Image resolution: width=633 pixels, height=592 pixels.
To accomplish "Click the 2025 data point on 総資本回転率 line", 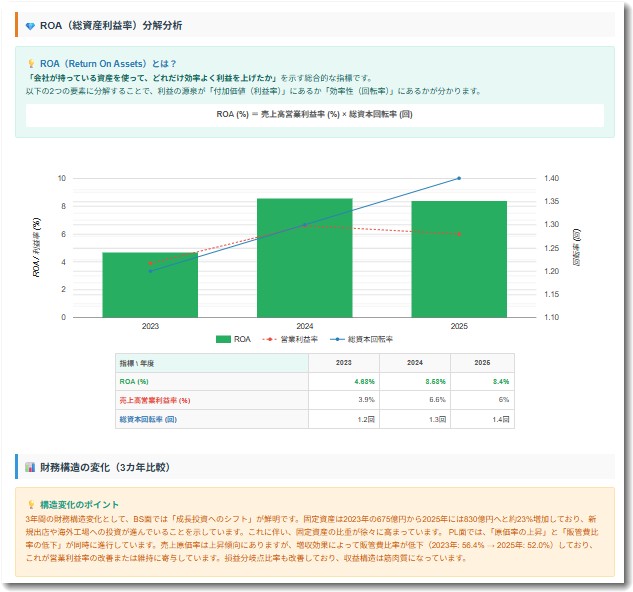I will [x=459, y=178].
